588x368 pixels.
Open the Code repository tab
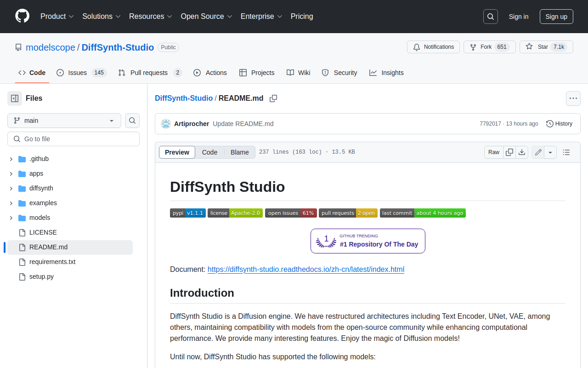click(32, 73)
